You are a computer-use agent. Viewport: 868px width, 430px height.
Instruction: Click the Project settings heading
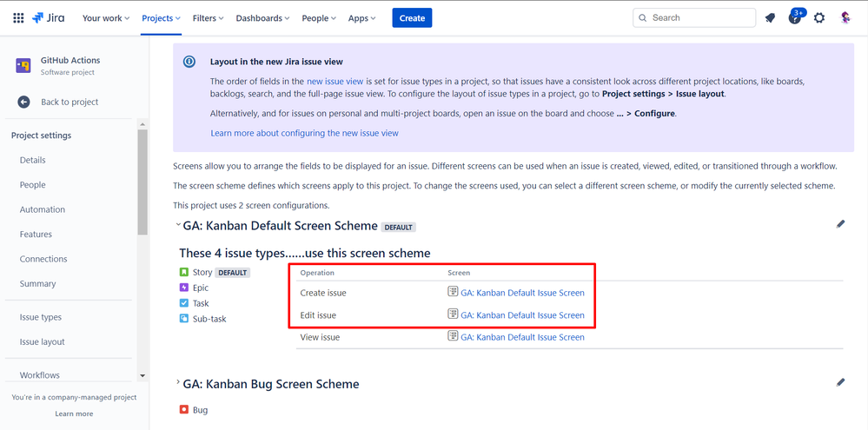pos(41,136)
